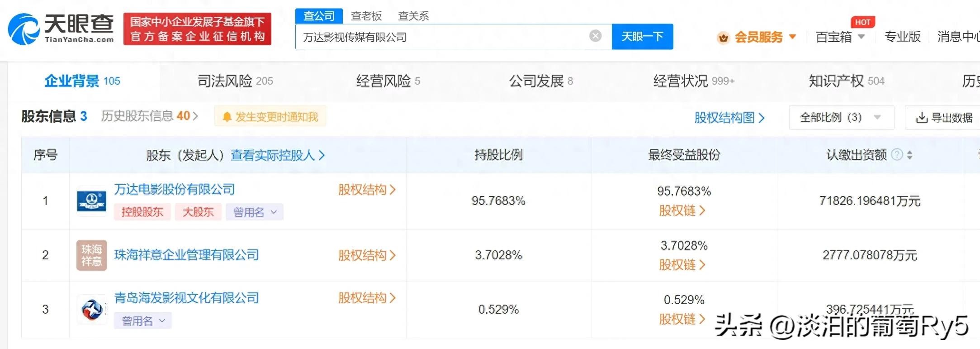
Task: Click the 青岛海发影视 company logo
Action: click(92, 310)
